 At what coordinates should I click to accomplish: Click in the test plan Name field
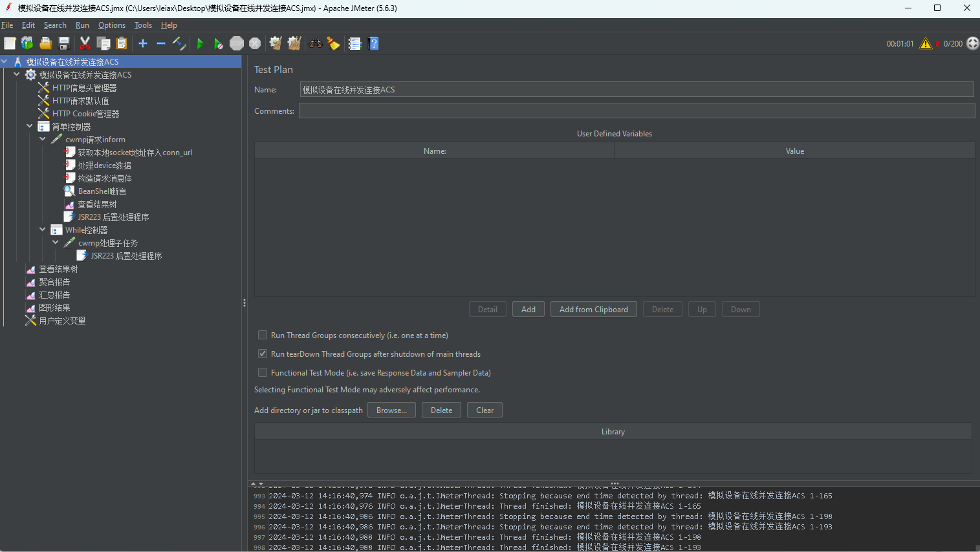point(637,90)
